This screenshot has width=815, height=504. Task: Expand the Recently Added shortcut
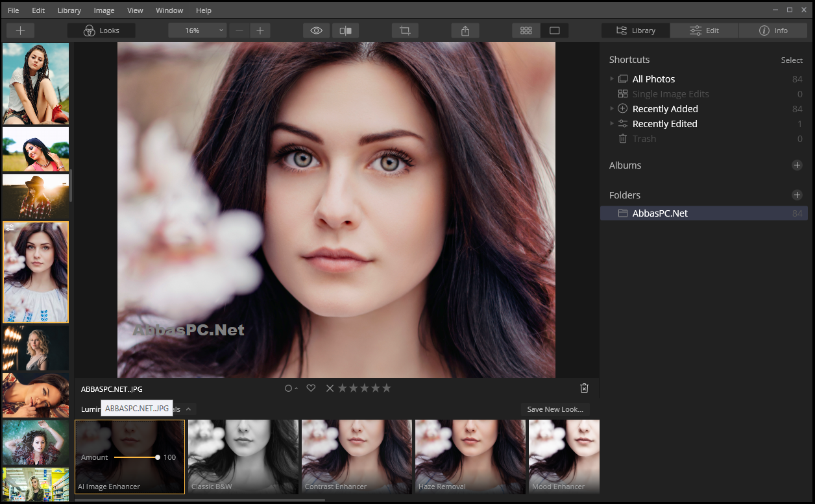pyautogui.click(x=611, y=108)
